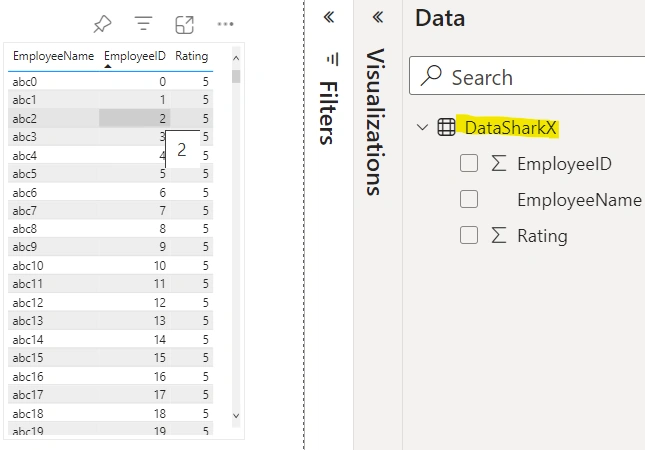The width and height of the screenshot is (645, 450).
Task: Check the EmployeeName field checkbox
Action: (469, 199)
